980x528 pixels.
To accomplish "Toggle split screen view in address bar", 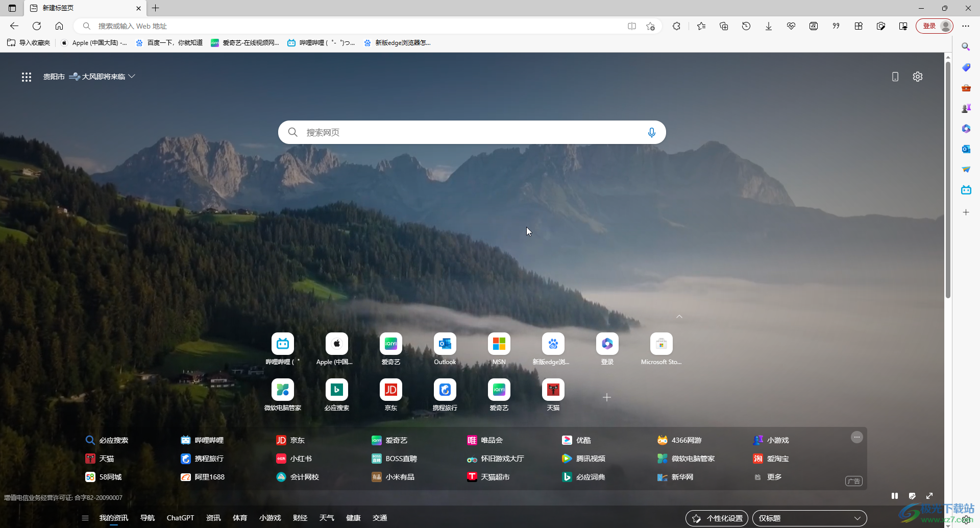I will 631,26.
